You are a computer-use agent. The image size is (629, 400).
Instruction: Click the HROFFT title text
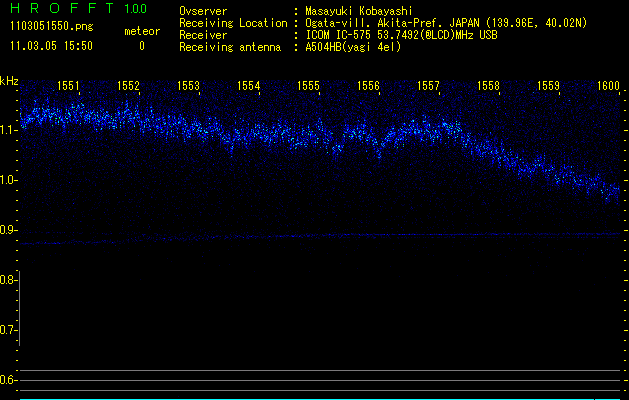(62, 8)
